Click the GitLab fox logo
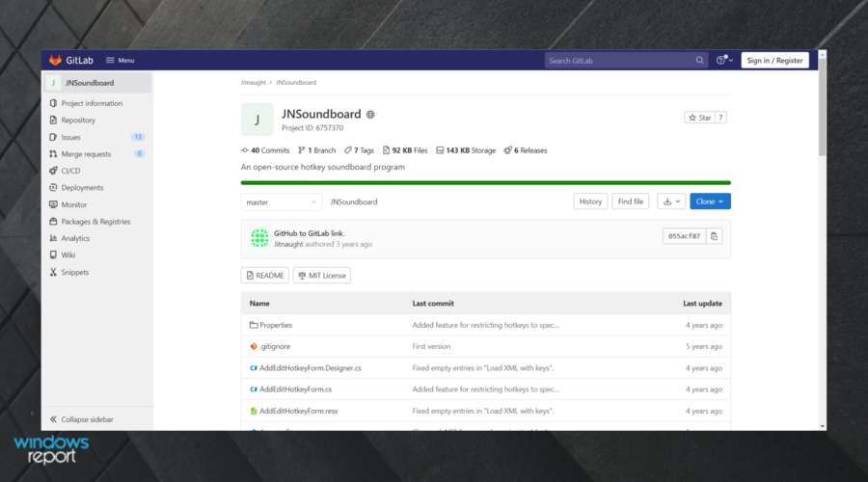868x482 pixels. tap(55, 61)
